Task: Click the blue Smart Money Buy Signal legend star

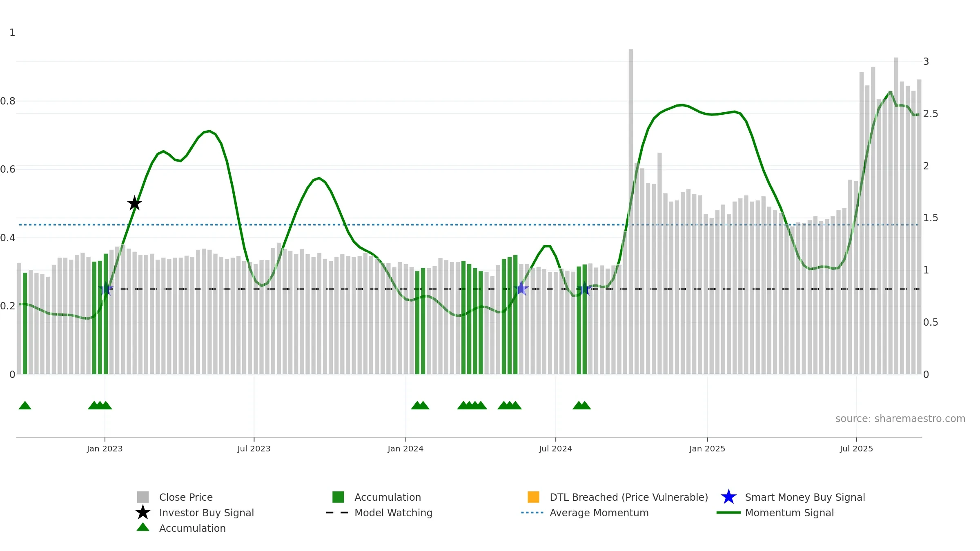Action: click(x=728, y=497)
